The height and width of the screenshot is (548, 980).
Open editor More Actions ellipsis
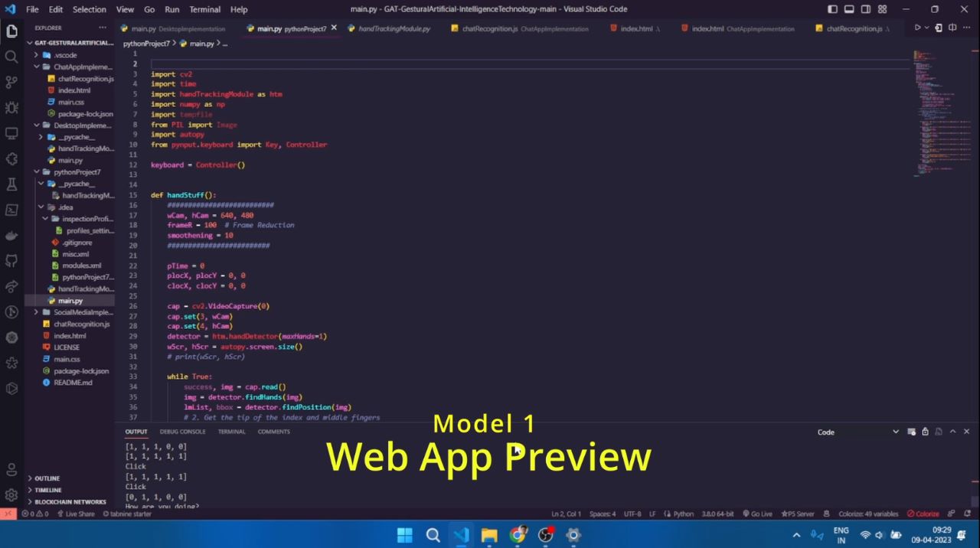click(x=966, y=28)
